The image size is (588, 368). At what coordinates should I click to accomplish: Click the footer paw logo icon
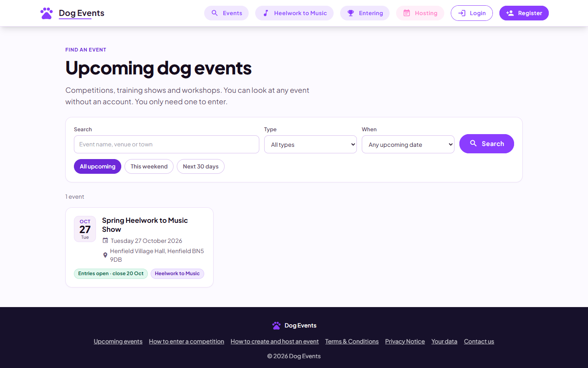276,325
